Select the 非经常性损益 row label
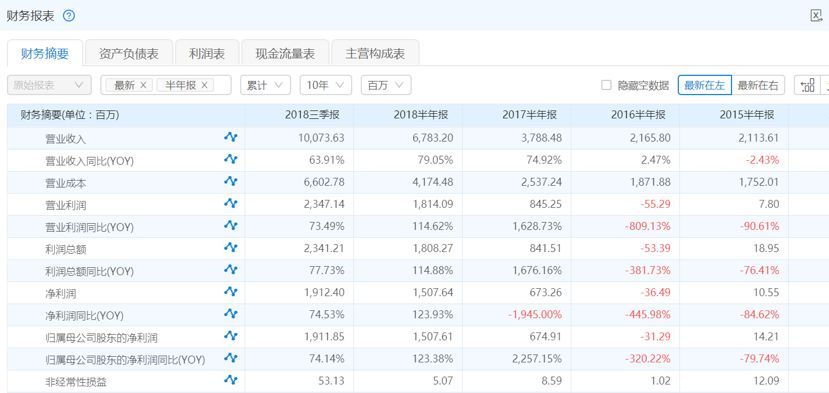 tap(76, 382)
